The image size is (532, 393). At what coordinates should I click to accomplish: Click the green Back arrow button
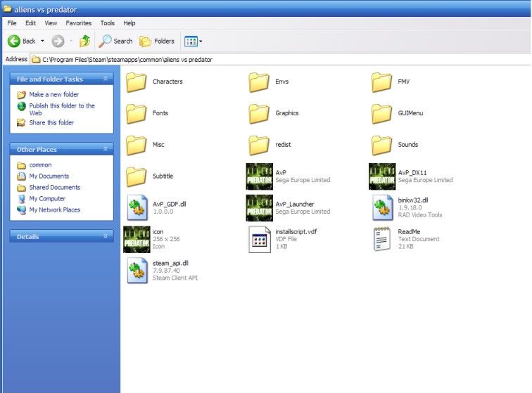[x=14, y=41]
